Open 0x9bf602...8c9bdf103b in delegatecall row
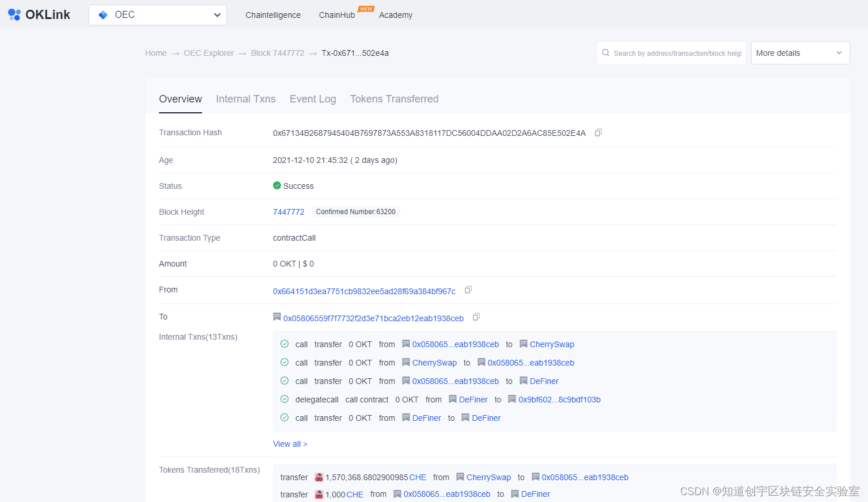Image resolution: width=868 pixels, height=502 pixels. [559, 400]
